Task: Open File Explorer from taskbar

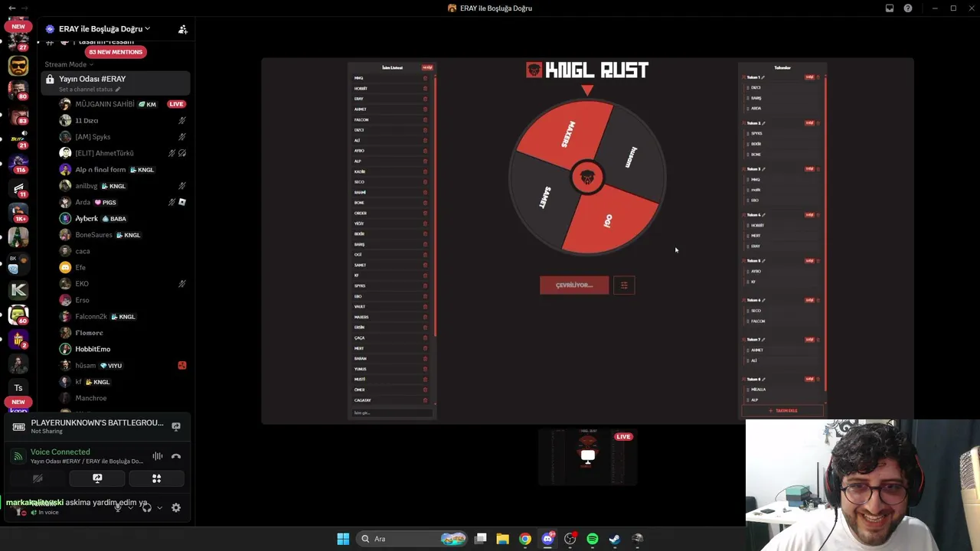Action: click(x=502, y=539)
